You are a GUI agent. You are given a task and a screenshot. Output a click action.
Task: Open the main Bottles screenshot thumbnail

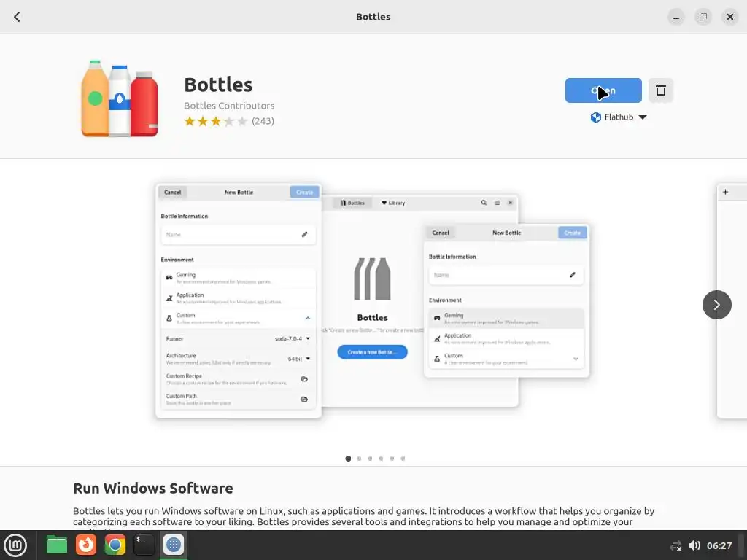tap(373, 301)
